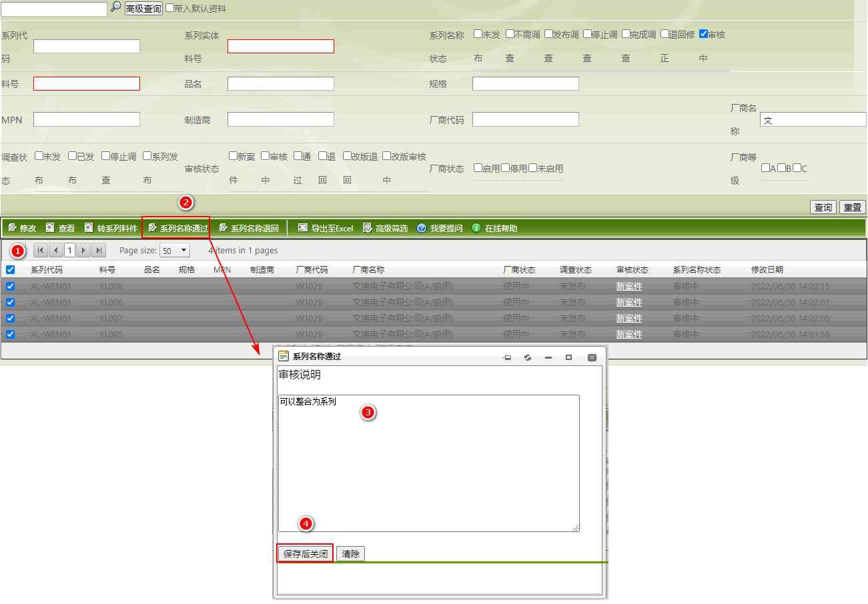Toggle 带入默认资料 checkbox
The image size is (868, 604).
(x=169, y=8)
